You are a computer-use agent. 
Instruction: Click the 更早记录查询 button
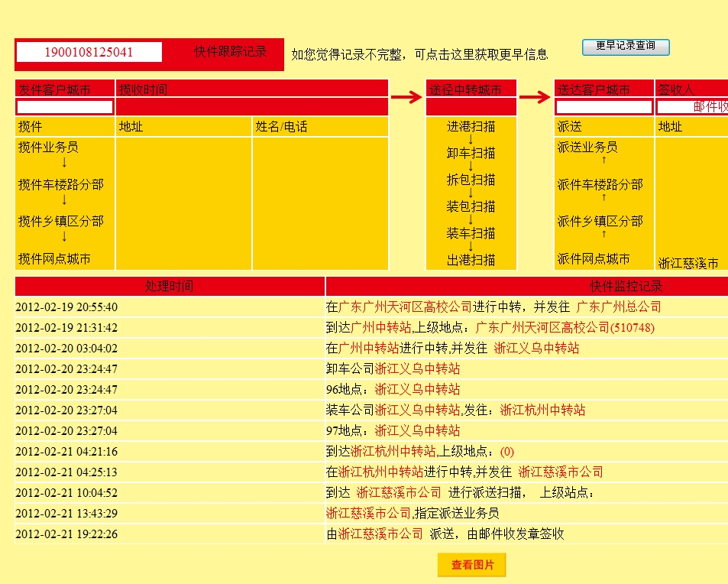tap(626, 47)
